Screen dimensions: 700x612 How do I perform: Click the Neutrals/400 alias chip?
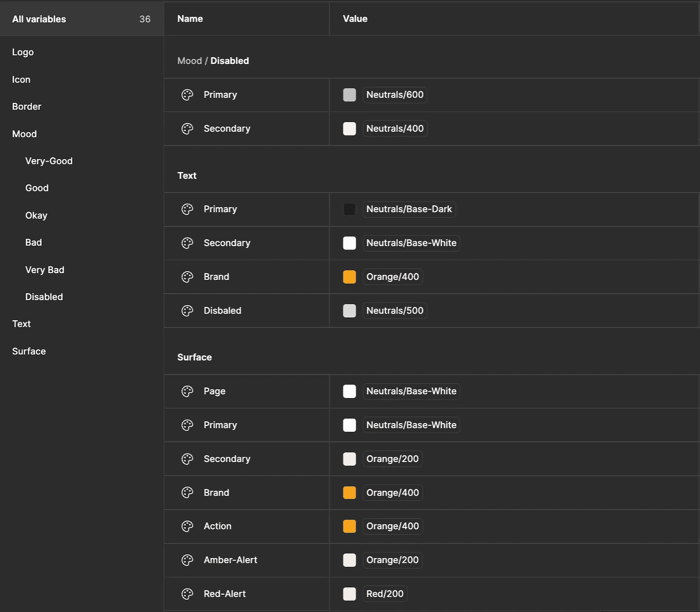point(395,128)
